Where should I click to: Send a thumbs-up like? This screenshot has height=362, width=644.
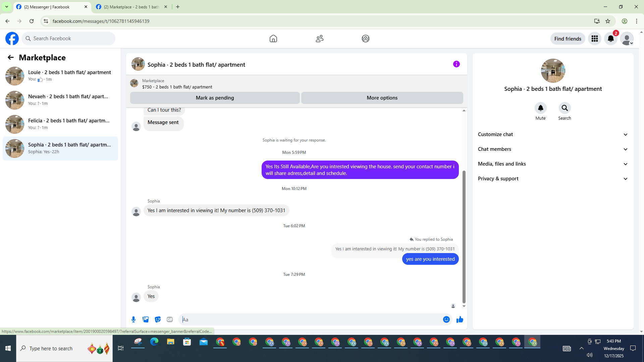[460, 319]
